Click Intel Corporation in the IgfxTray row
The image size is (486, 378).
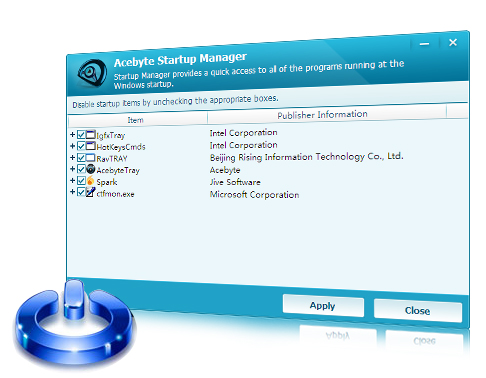click(243, 133)
